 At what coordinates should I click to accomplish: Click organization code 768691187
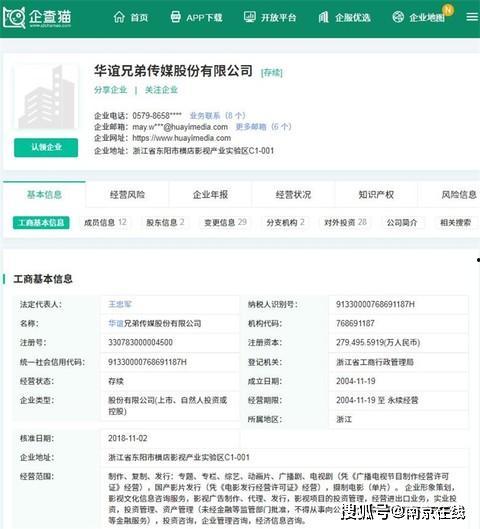355,324
